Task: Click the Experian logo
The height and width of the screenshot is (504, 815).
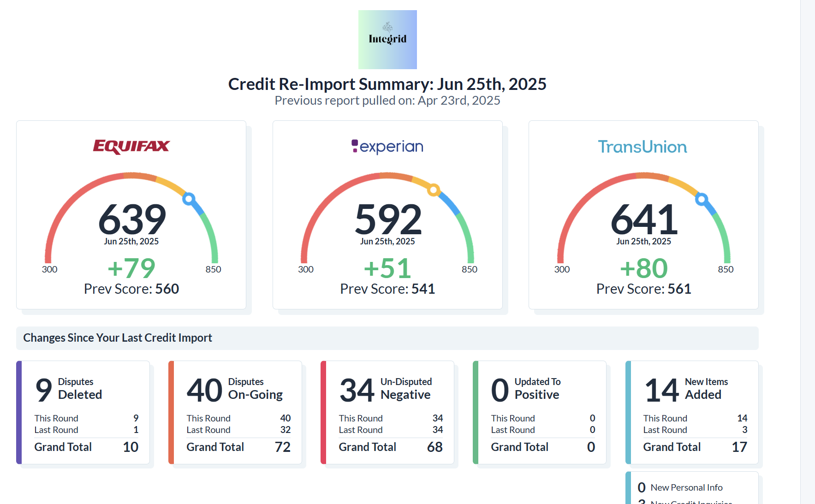Action: pos(387,147)
